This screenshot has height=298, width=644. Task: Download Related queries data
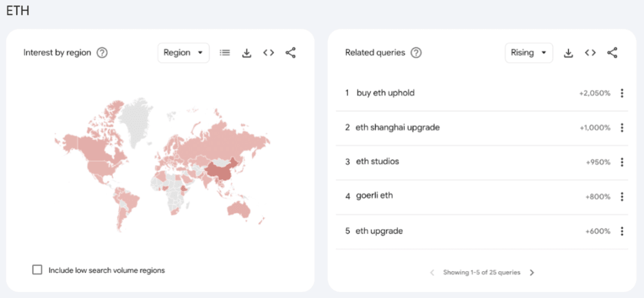[x=568, y=53]
